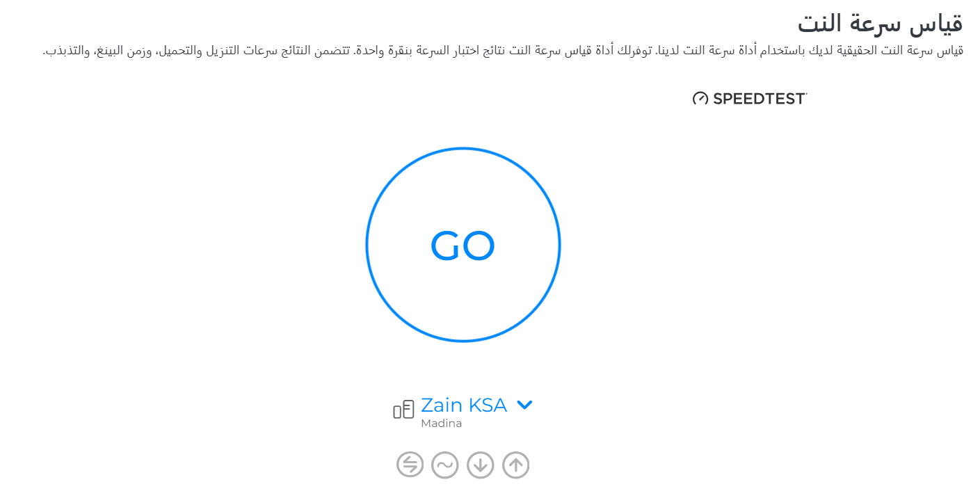The image size is (980, 491).
Task: Click the download down-arrow icon
Action: (x=480, y=465)
